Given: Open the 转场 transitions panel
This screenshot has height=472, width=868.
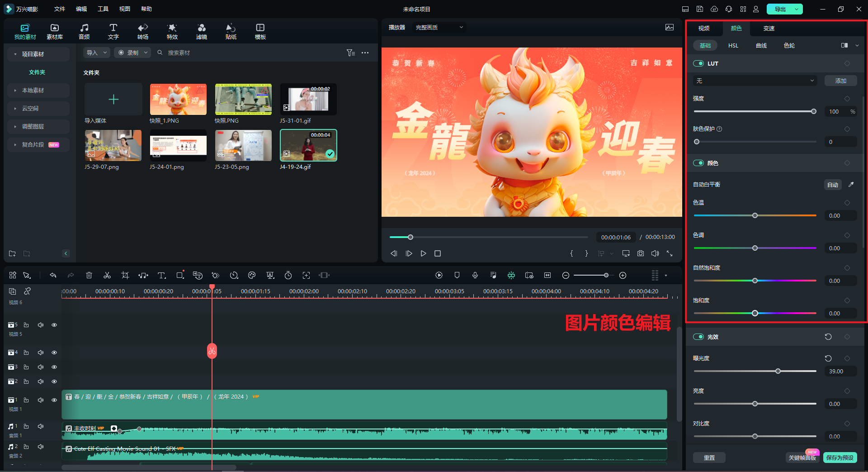Looking at the screenshot, I should 143,32.
